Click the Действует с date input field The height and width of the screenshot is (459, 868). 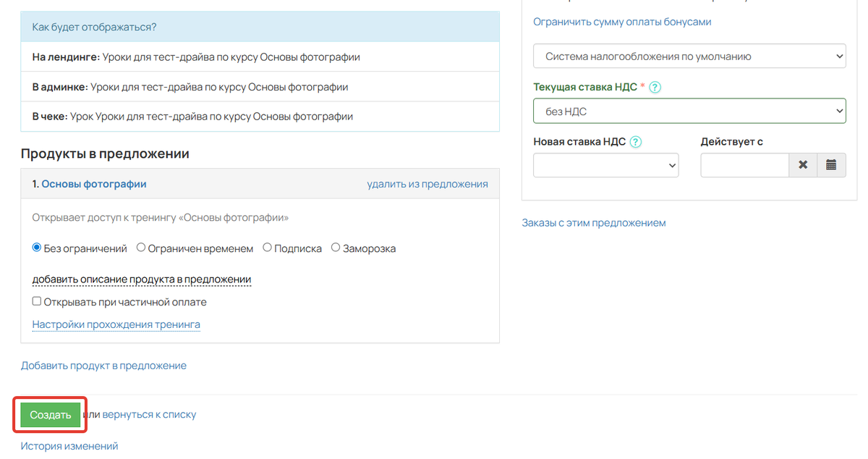tap(744, 165)
